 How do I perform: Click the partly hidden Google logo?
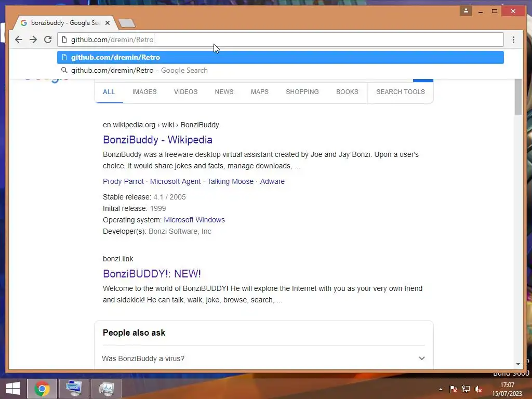47,80
